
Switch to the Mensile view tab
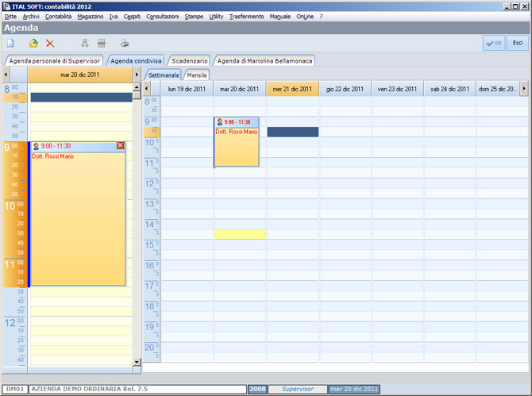click(x=197, y=74)
